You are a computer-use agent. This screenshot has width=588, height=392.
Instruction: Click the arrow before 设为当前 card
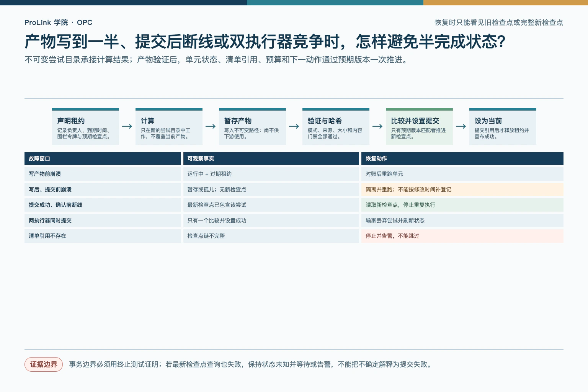461,126
